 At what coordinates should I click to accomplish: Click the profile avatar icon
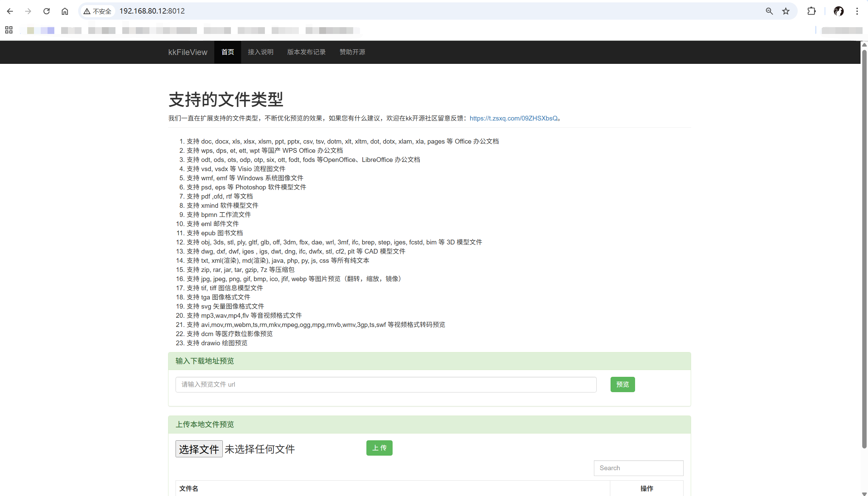click(x=838, y=11)
